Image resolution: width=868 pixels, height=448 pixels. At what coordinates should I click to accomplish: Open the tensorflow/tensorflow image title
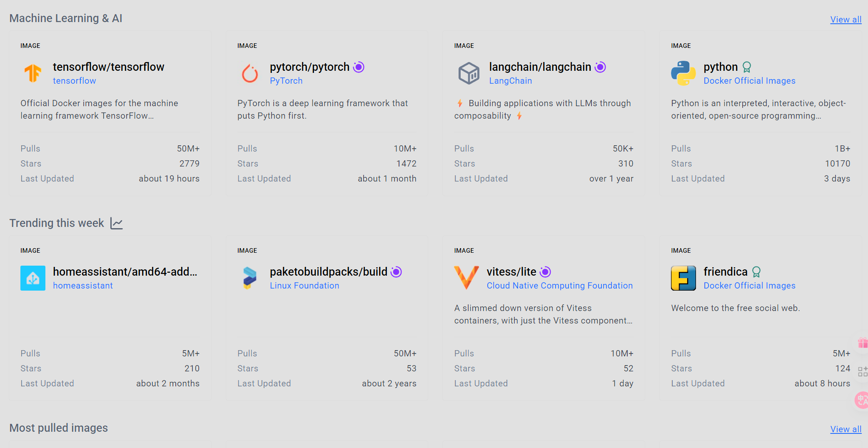[108, 67]
